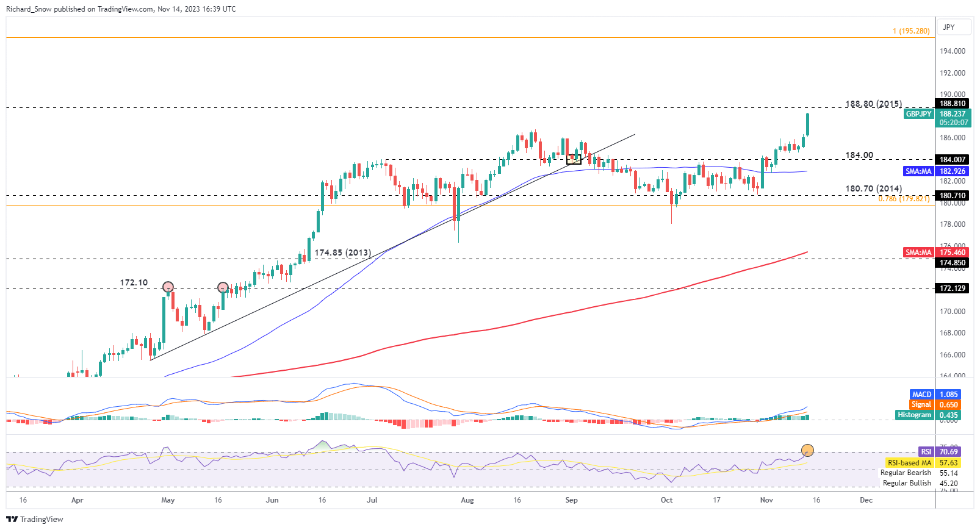Click the RSI indicator label
Image resolution: width=980 pixels, height=530 pixels.
click(926, 452)
